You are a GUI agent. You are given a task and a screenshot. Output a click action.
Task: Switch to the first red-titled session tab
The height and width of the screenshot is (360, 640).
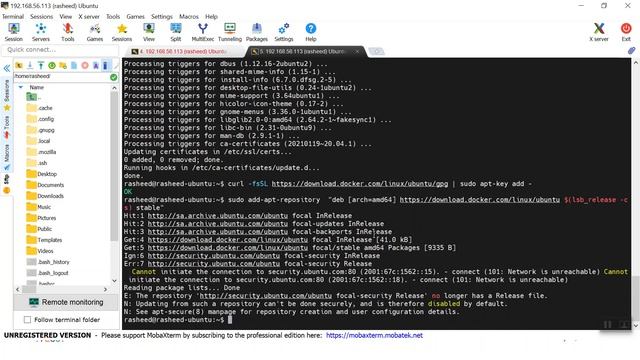(183, 51)
